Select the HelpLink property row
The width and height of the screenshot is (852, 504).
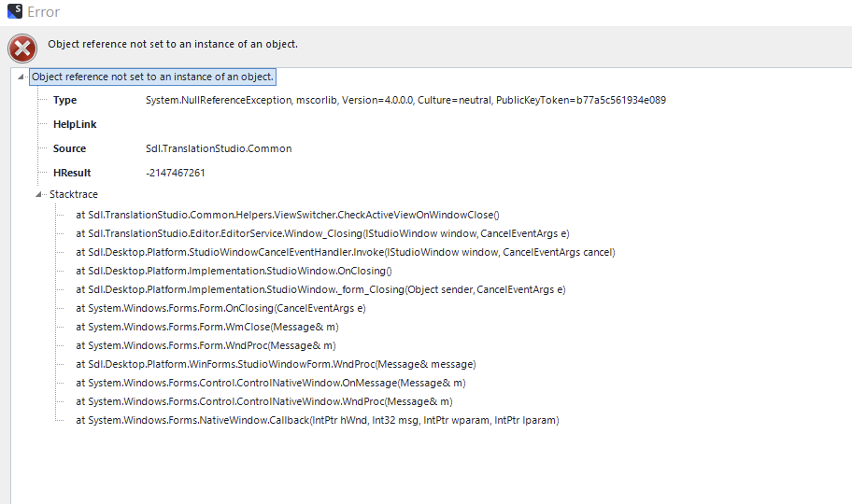pyautogui.click(x=75, y=124)
